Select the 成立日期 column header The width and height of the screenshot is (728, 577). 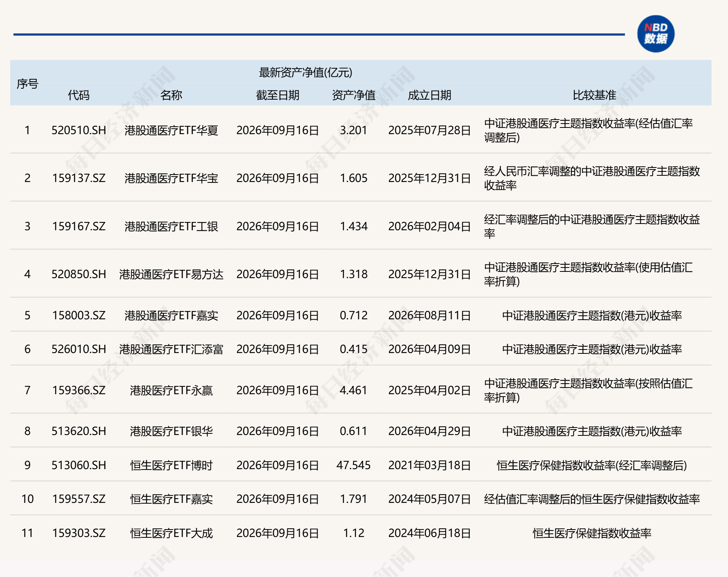[x=429, y=95]
